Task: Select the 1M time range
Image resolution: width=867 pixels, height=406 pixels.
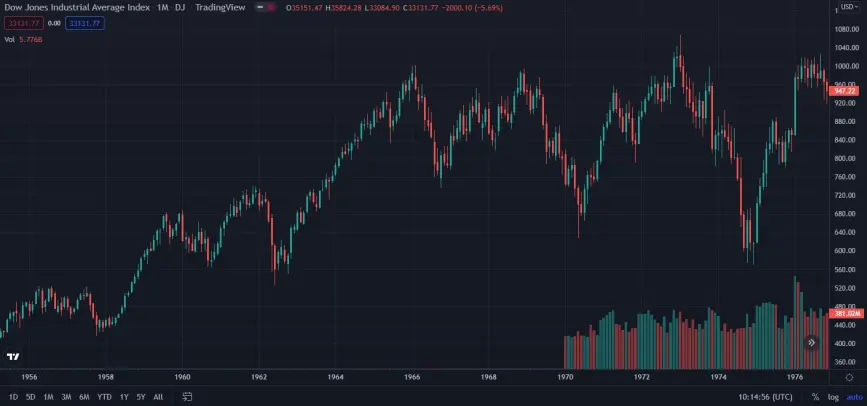Action: click(x=49, y=397)
